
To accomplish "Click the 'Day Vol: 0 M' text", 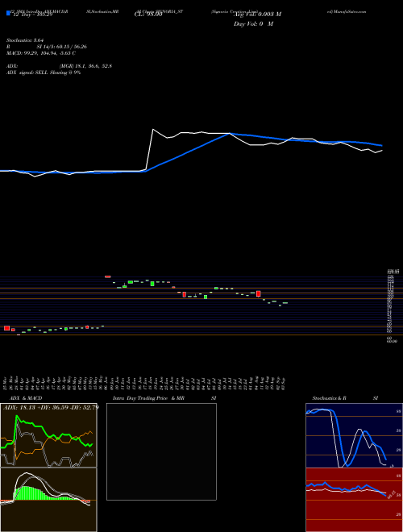I will 253,24.
